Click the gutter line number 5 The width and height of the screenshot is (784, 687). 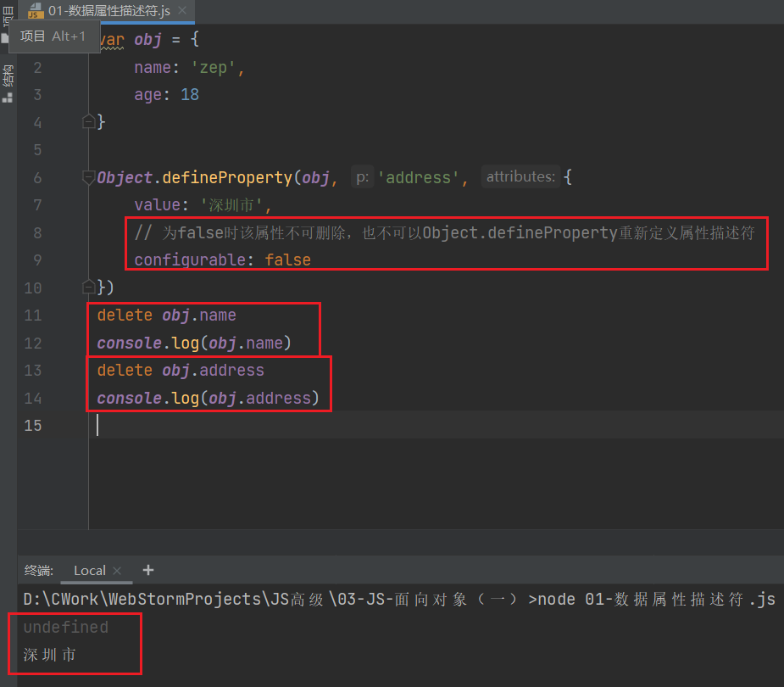coord(37,149)
